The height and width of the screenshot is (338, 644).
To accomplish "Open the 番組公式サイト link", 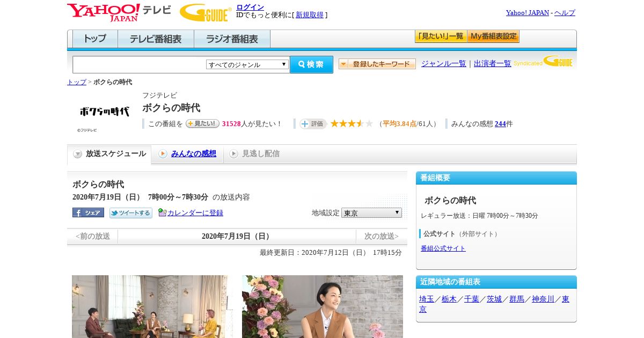I will [x=443, y=248].
